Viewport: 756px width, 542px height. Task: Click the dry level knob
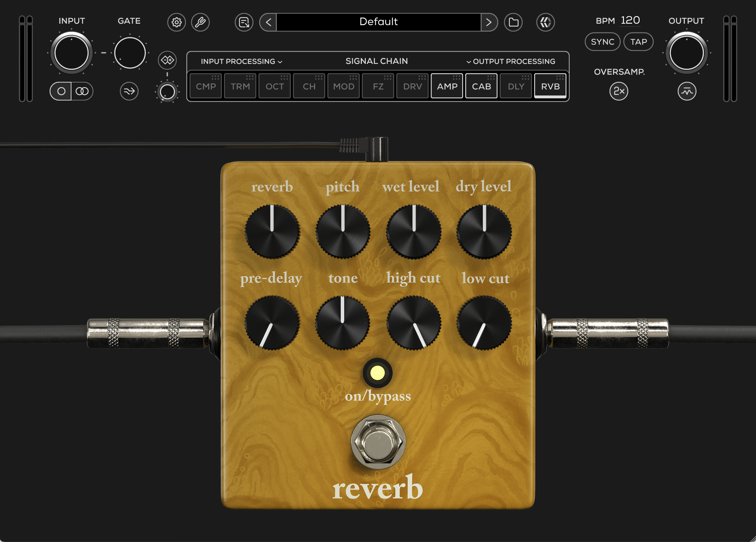coord(484,232)
